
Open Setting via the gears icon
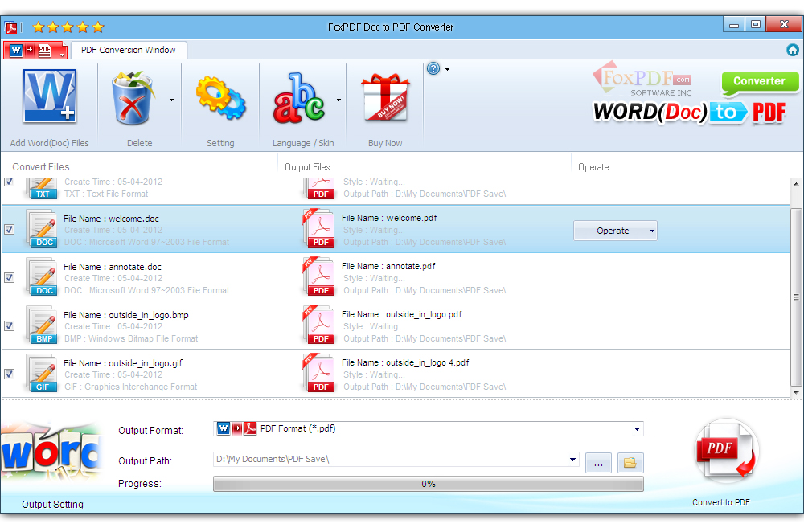[x=220, y=98]
